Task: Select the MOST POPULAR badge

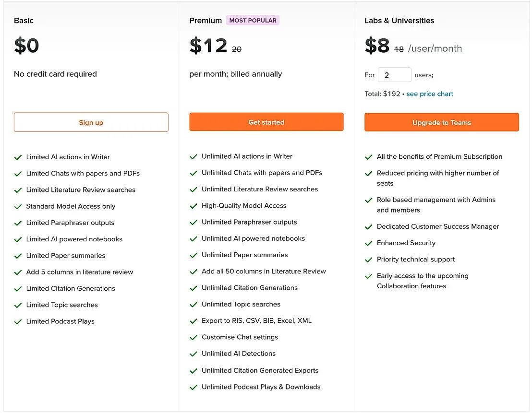Action: point(253,20)
